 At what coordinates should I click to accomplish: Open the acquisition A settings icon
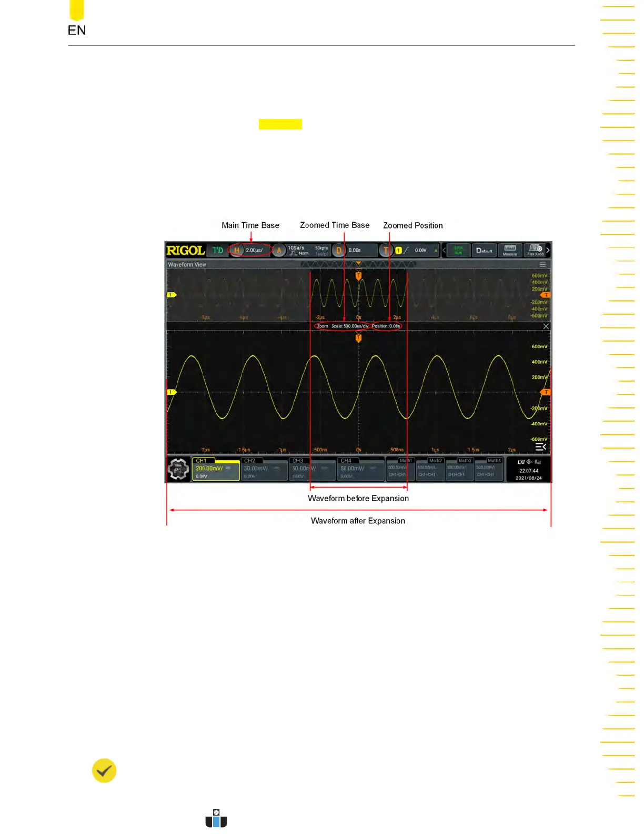pyautogui.click(x=279, y=251)
